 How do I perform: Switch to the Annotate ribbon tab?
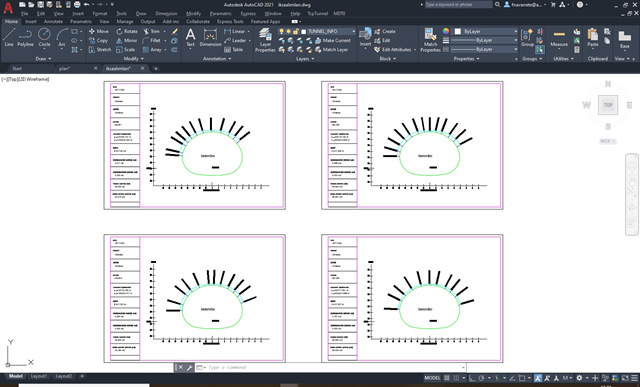point(53,22)
